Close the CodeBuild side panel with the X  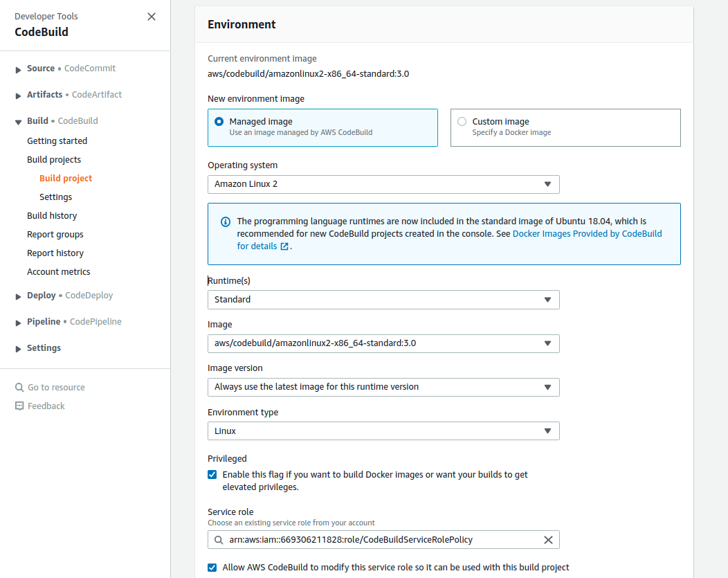[x=152, y=16]
